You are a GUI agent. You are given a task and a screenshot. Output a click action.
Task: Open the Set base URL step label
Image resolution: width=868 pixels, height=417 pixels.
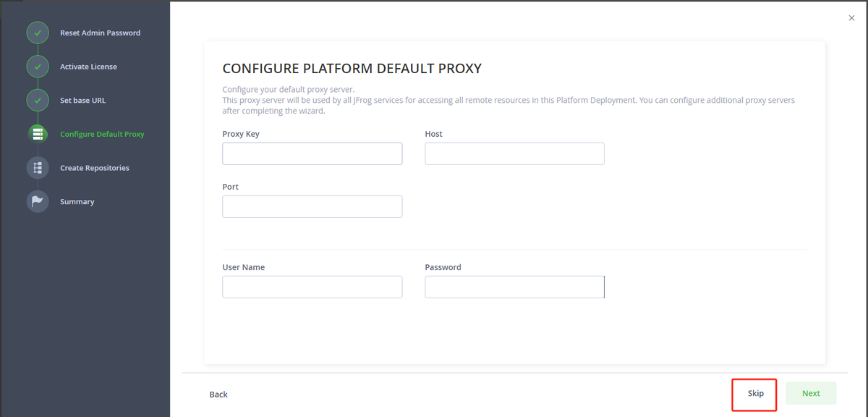(x=82, y=100)
